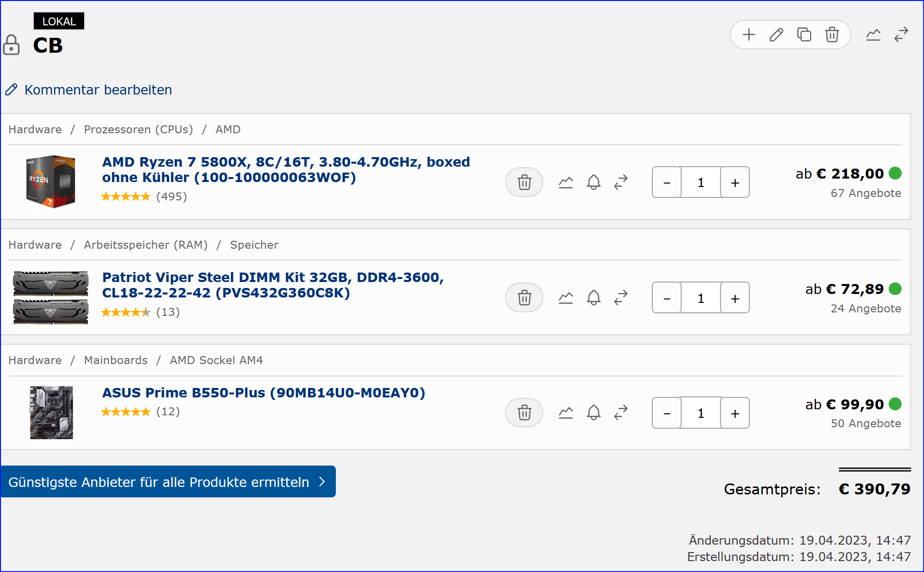
Task: Open AMD Sockel AM4 breadcrumb
Action: pos(216,360)
